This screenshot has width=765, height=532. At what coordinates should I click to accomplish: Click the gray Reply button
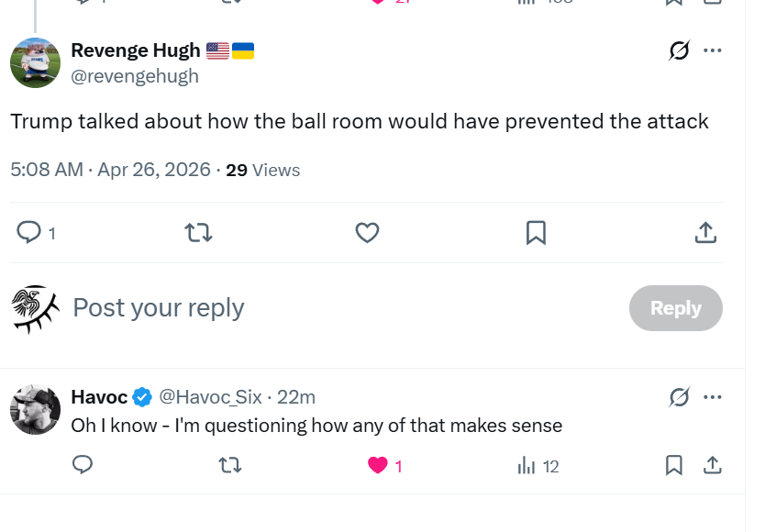click(x=676, y=308)
